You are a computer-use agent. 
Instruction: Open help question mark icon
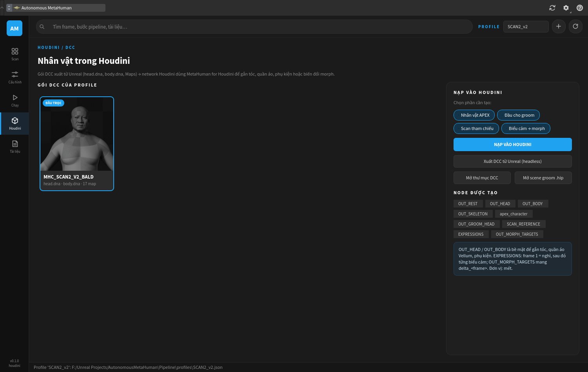point(580,8)
